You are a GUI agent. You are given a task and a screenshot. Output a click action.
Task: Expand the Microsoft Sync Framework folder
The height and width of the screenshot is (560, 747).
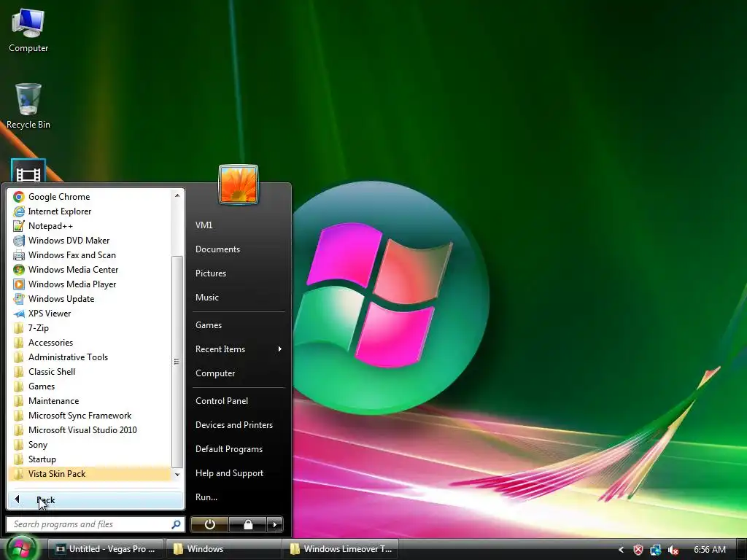coord(90,416)
